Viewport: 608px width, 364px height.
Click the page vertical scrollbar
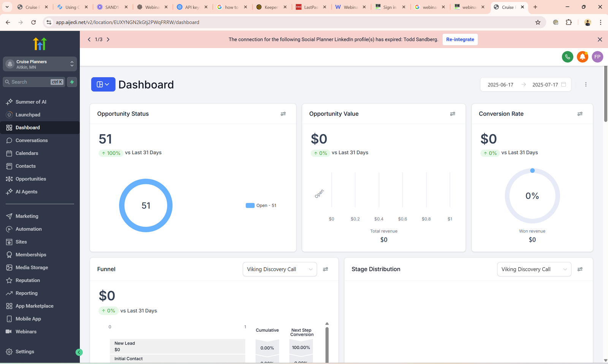pyautogui.click(x=605, y=94)
